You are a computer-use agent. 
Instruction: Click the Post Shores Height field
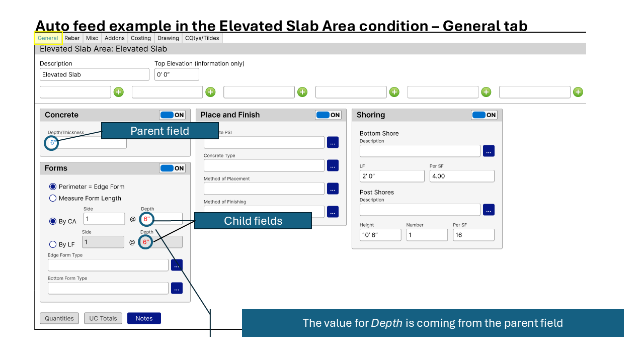[380, 235]
